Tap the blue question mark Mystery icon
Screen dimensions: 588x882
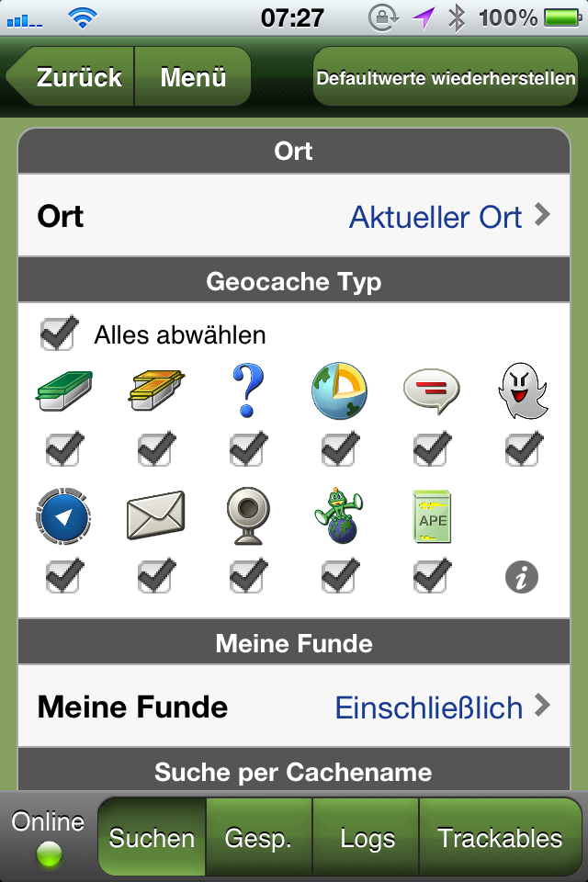[x=247, y=390]
